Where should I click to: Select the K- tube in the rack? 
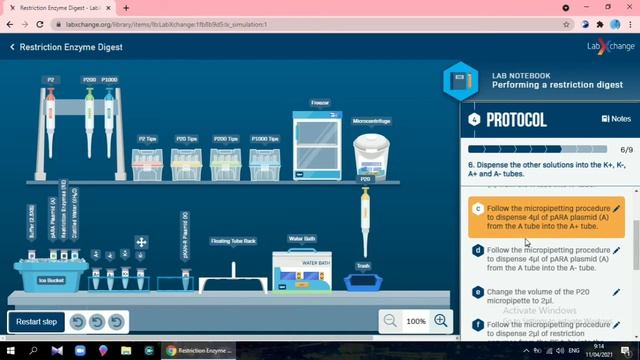tap(140, 278)
